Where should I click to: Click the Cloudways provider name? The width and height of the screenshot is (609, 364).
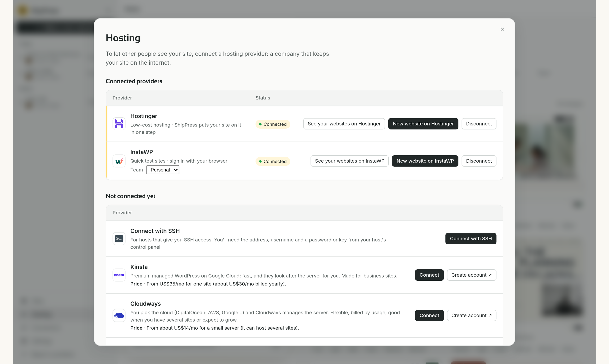click(145, 304)
